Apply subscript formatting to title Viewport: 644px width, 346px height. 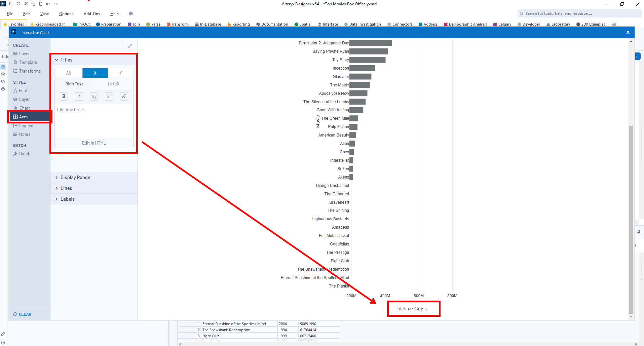coord(94,97)
